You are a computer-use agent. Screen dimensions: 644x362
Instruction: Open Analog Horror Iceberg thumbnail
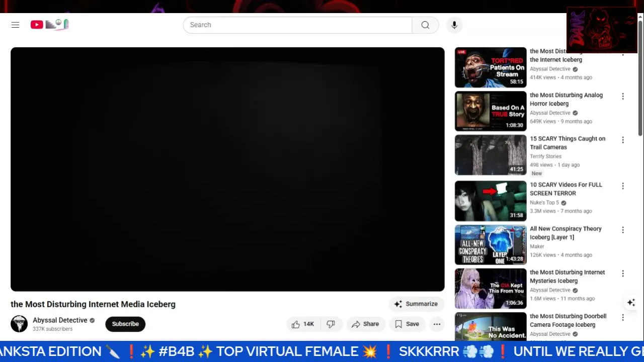(x=491, y=111)
